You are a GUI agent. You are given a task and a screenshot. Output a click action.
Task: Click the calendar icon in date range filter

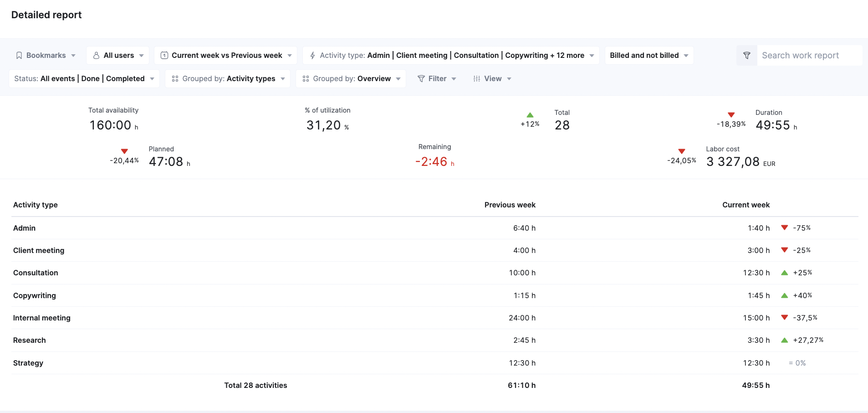(x=164, y=56)
